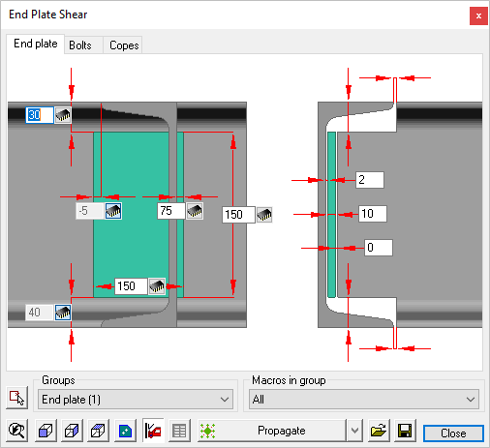Switch to the Copes tab

click(124, 45)
